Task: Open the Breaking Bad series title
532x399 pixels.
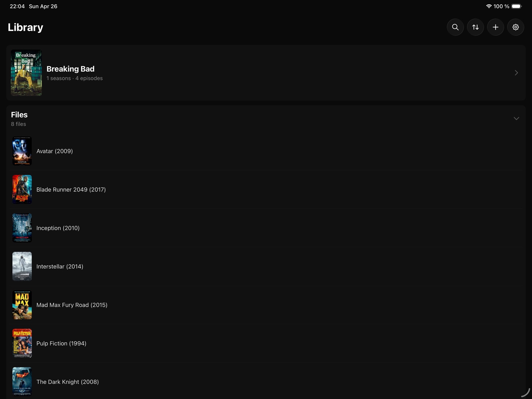Action: click(x=70, y=69)
